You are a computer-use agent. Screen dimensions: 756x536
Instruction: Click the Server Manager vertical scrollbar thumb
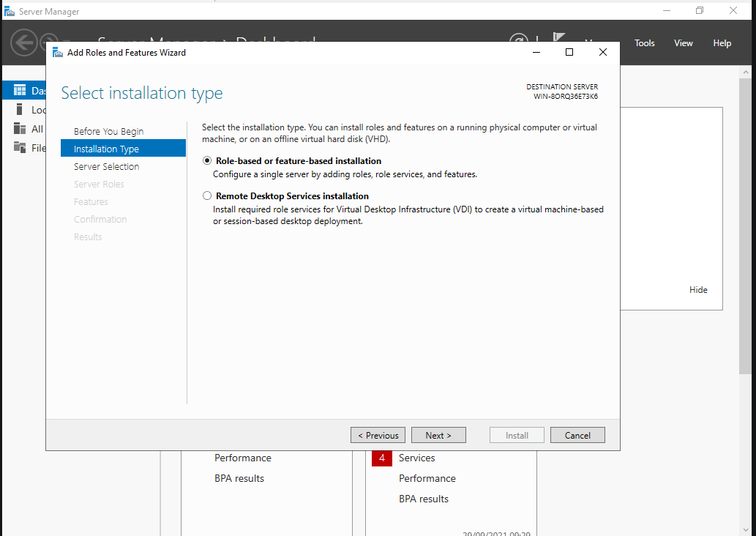click(x=746, y=227)
